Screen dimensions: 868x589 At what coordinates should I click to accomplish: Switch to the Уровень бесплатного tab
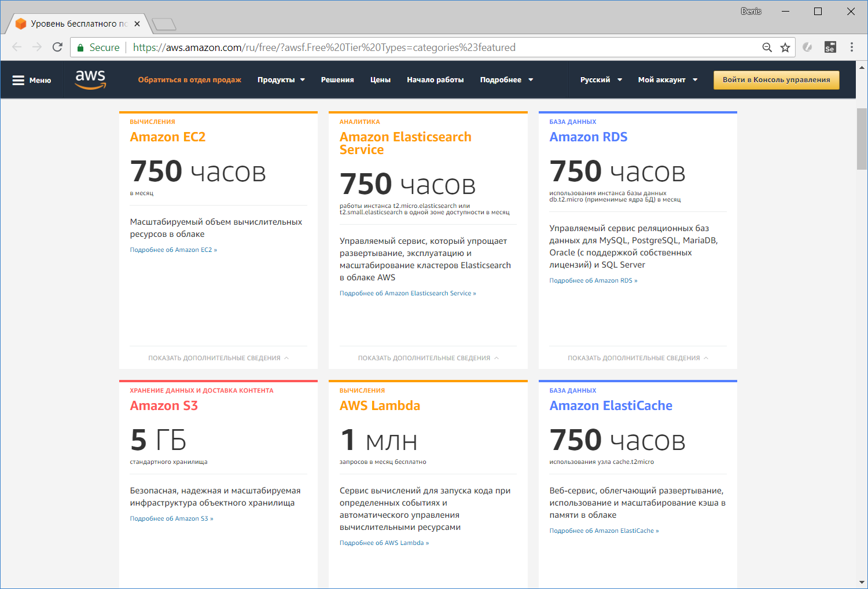tap(75, 23)
